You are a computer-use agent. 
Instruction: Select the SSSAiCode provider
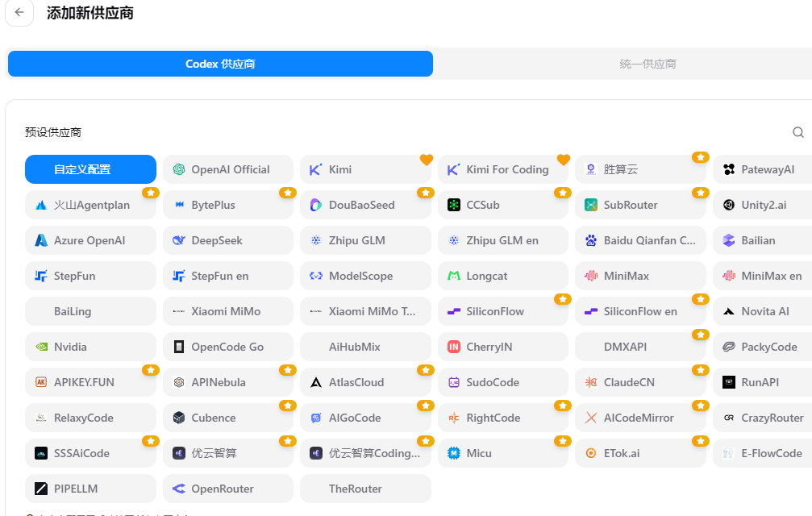90,453
